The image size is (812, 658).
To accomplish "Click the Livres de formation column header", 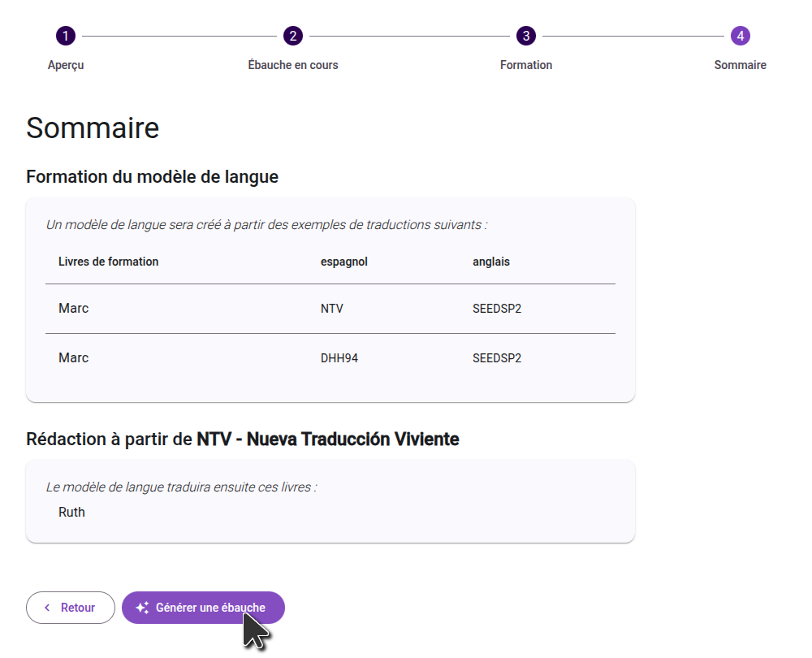I will [108, 262].
